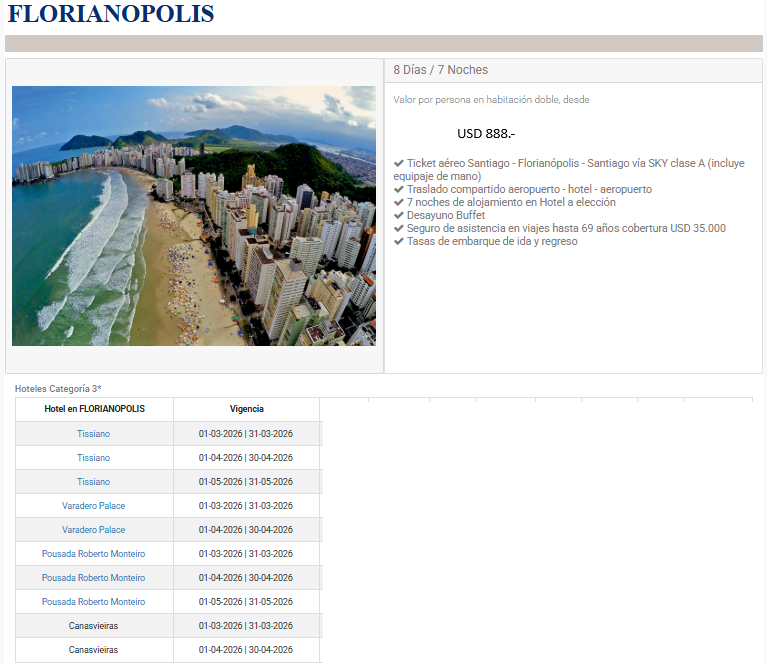The width and height of the screenshot is (767, 664).
Task: Click the checkmark icon before Tasas de embarque
Action: (399, 241)
